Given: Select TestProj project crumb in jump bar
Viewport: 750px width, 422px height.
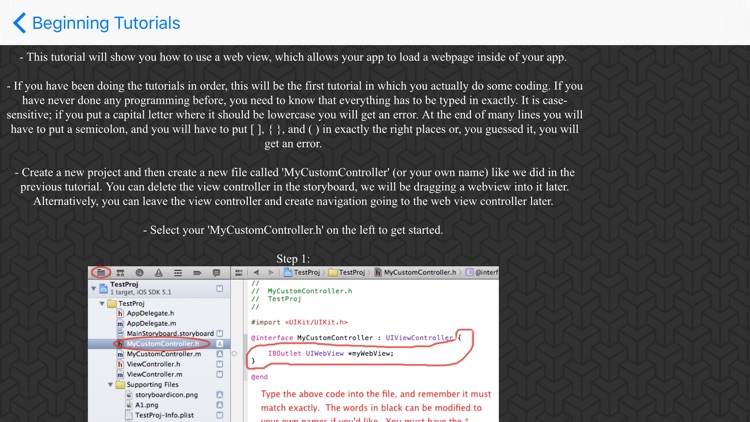Looking at the screenshot, I should [302, 273].
